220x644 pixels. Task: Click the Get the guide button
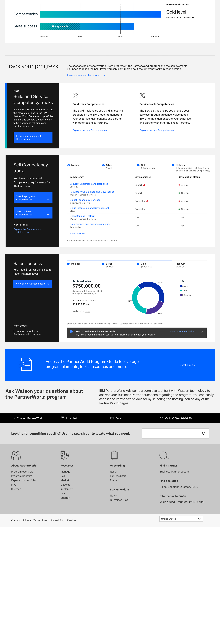(x=191, y=365)
